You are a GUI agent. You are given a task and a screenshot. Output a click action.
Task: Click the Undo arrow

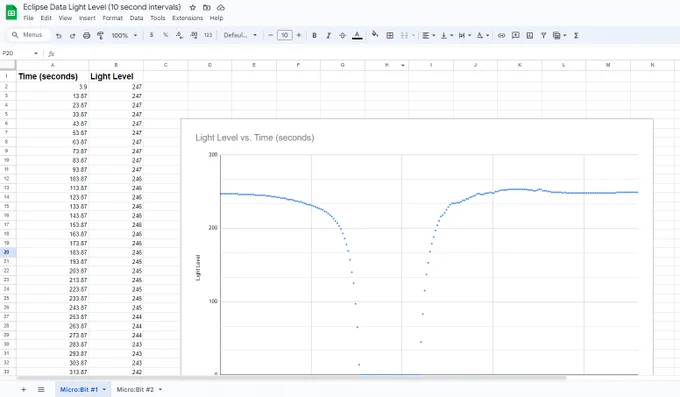click(59, 36)
